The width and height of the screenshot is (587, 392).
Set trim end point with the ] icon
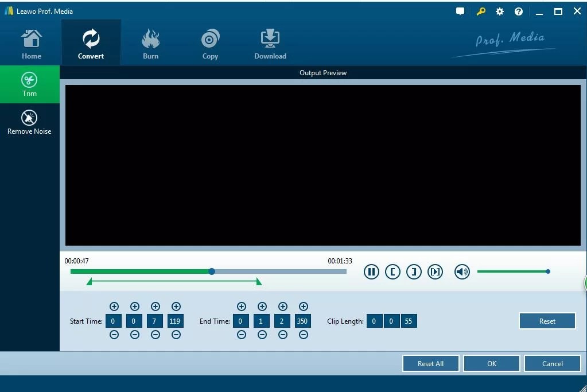point(414,271)
